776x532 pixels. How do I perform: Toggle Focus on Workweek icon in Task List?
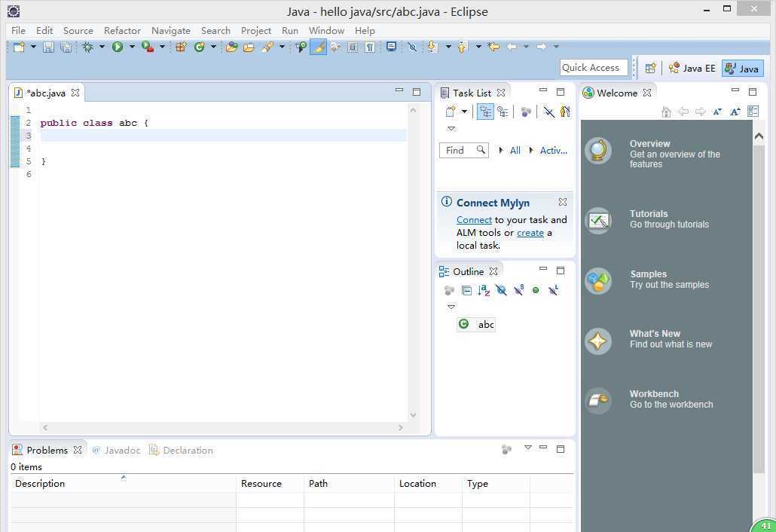(565, 112)
